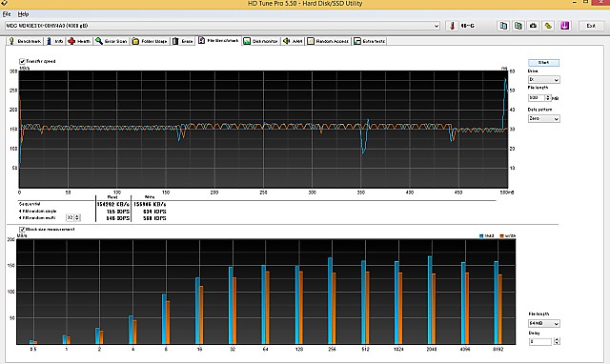
Task: Increase the 4 KB random multi queue stepper
Action: click(77, 216)
